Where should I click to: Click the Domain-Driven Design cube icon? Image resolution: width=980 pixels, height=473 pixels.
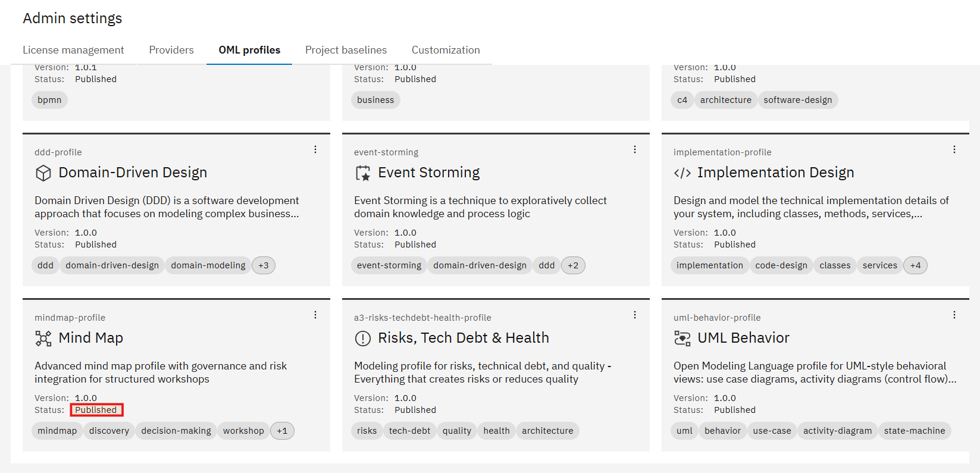[43, 173]
